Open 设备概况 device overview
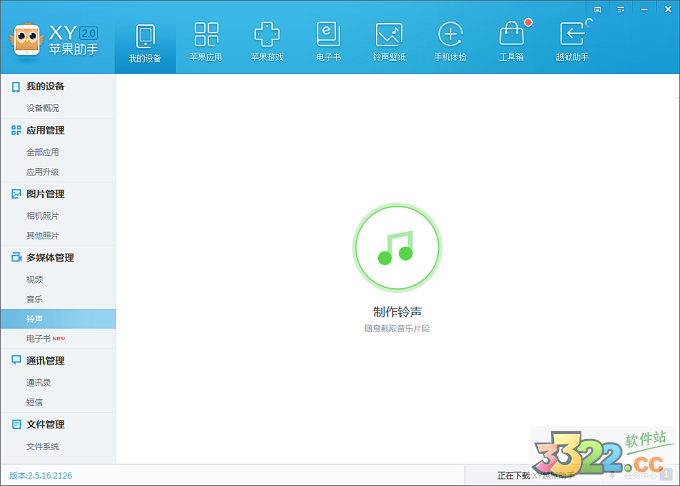680x486 pixels. click(x=42, y=108)
